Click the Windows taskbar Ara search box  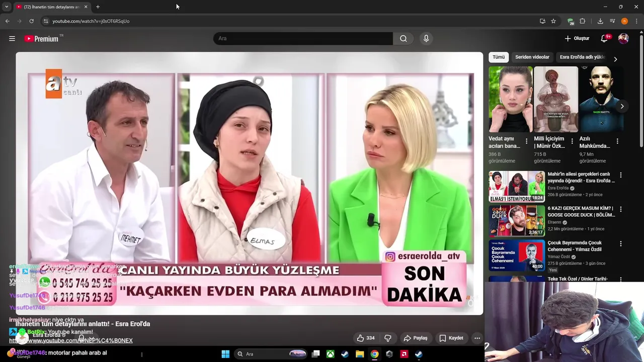click(x=271, y=354)
